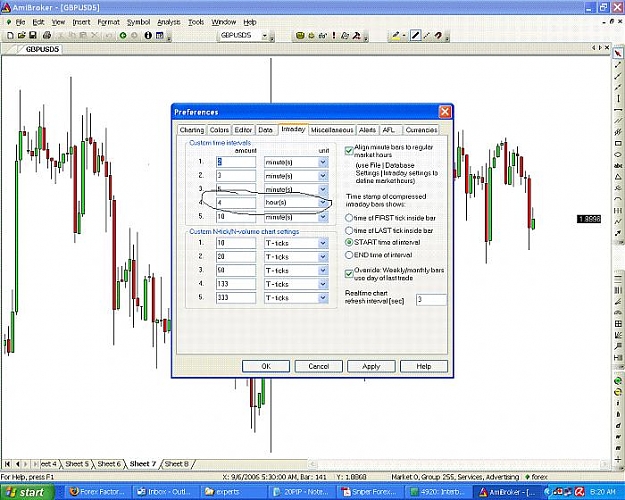
Task: Click Cancel in Preferences dialog
Action: point(318,366)
